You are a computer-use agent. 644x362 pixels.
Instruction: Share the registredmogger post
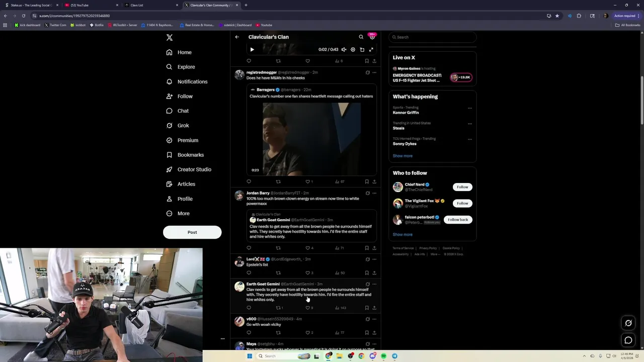coord(374,182)
